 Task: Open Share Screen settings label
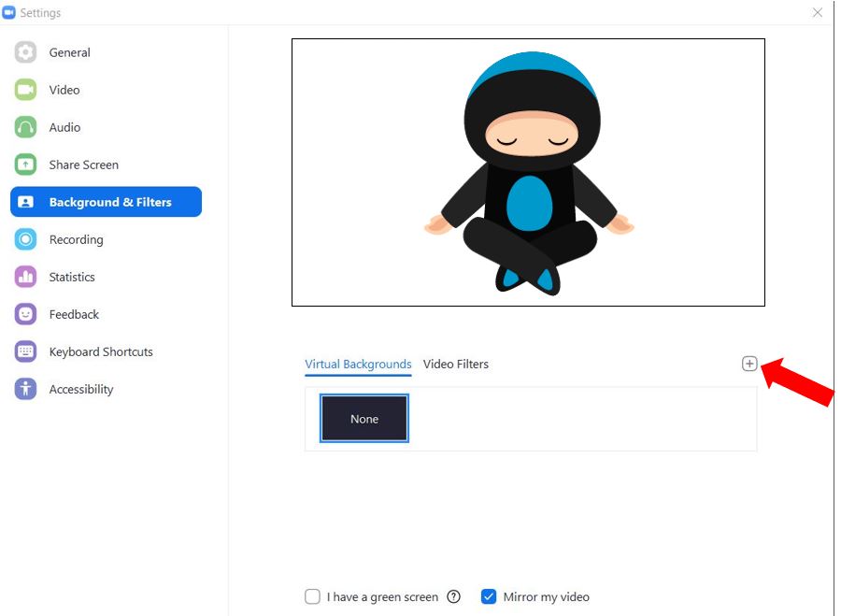[x=84, y=165]
